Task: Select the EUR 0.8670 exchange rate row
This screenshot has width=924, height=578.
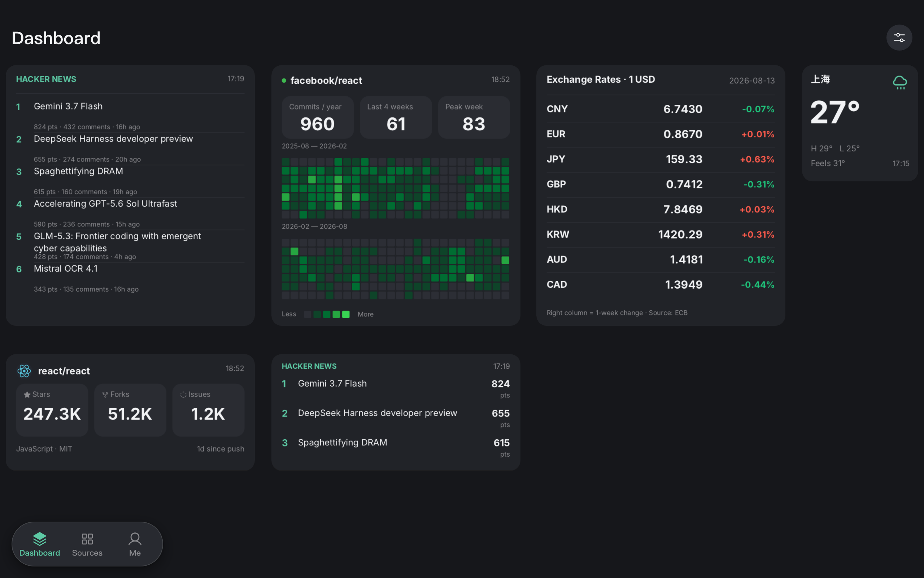Action: 661,134
